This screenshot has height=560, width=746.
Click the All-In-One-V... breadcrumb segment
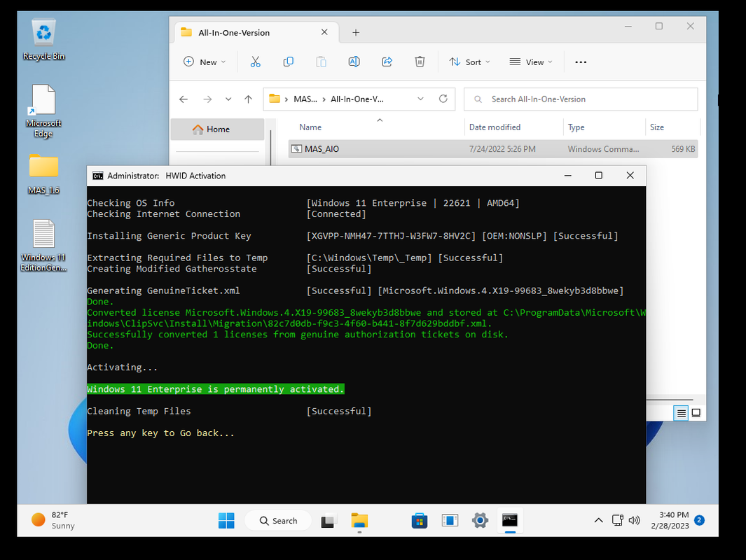[357, 99]
